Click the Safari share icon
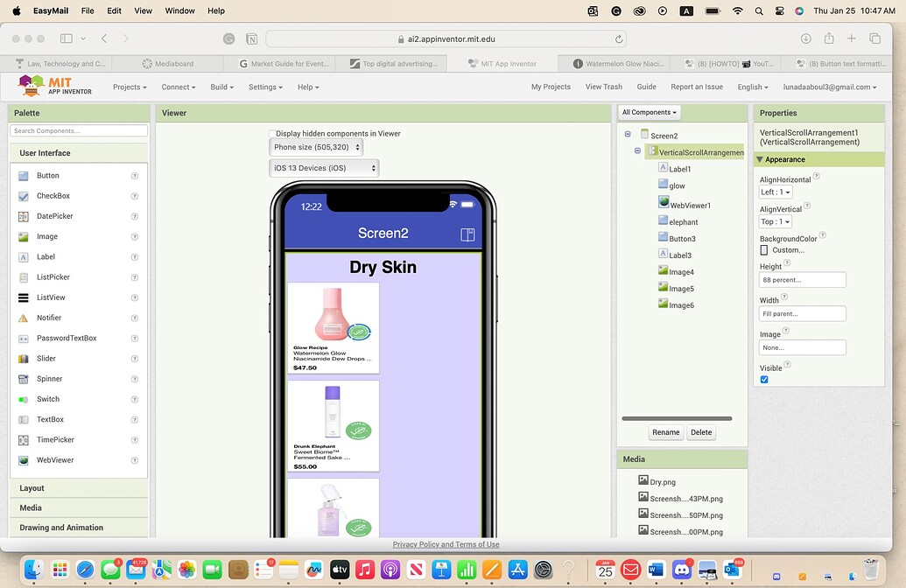 pyautogui.click(x=828, y=38)
